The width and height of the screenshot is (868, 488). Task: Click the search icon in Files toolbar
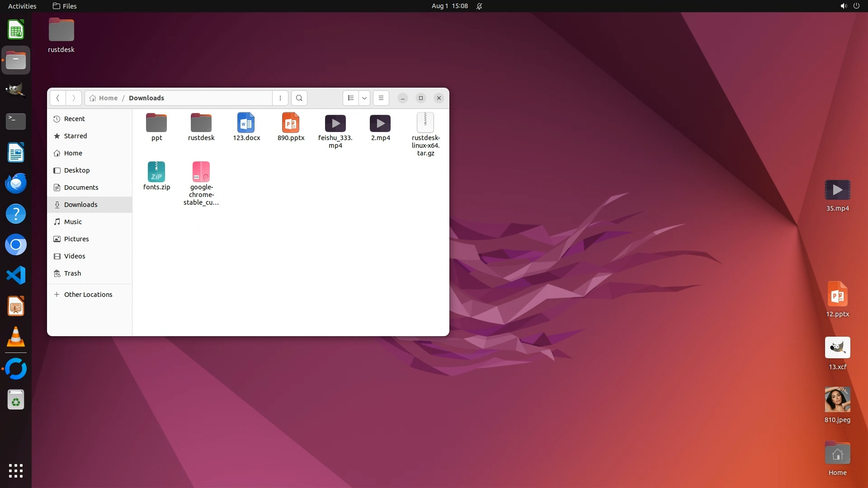click(299, 98)
